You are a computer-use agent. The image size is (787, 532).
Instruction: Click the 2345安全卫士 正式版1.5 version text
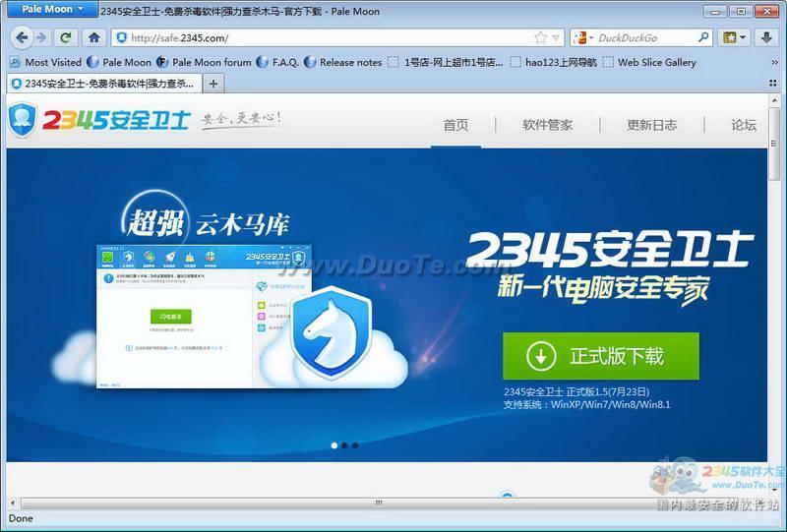click(x=576, y=391)
